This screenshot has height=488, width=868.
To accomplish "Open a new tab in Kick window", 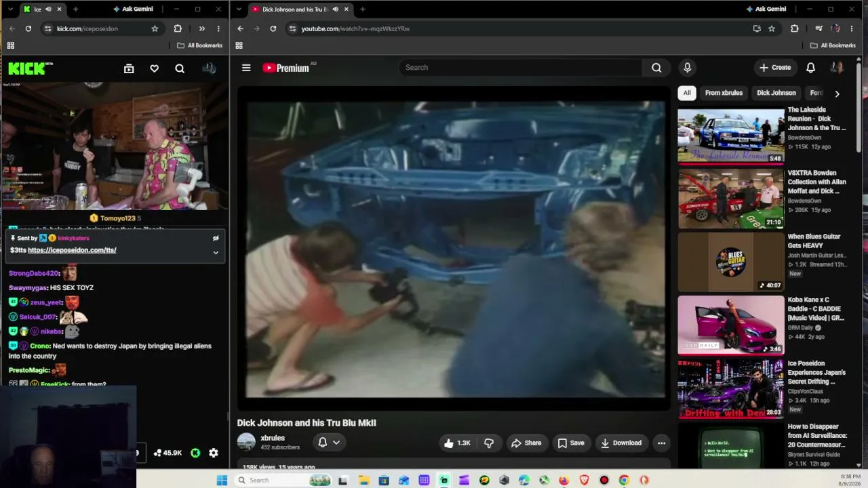I will click(x=75, y=9).
